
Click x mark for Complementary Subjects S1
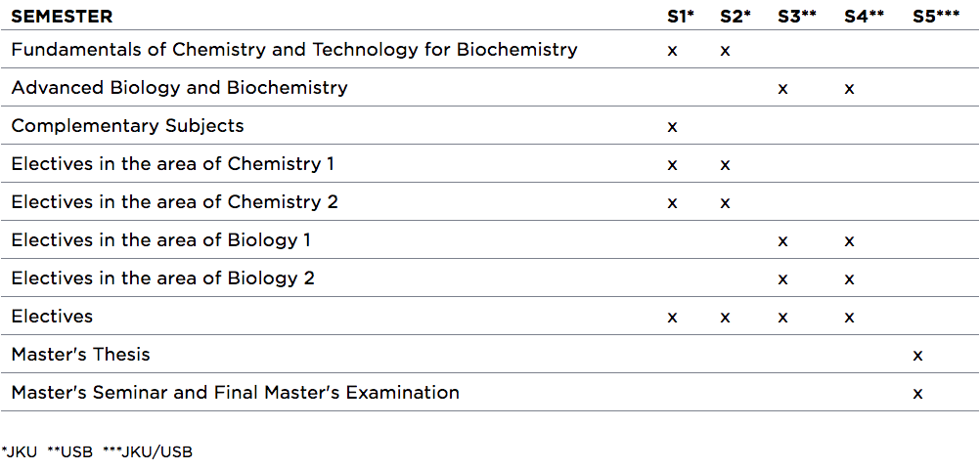(673, 127)
